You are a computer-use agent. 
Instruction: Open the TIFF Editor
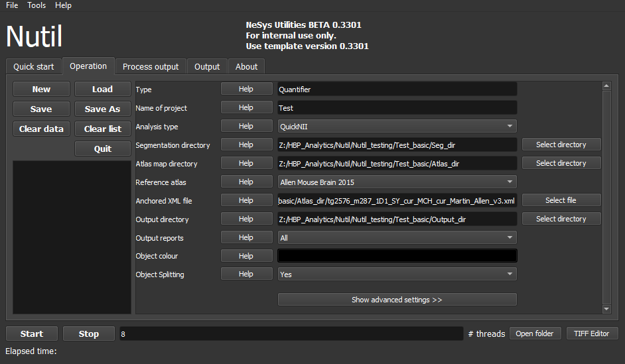(x=591, y=334)
